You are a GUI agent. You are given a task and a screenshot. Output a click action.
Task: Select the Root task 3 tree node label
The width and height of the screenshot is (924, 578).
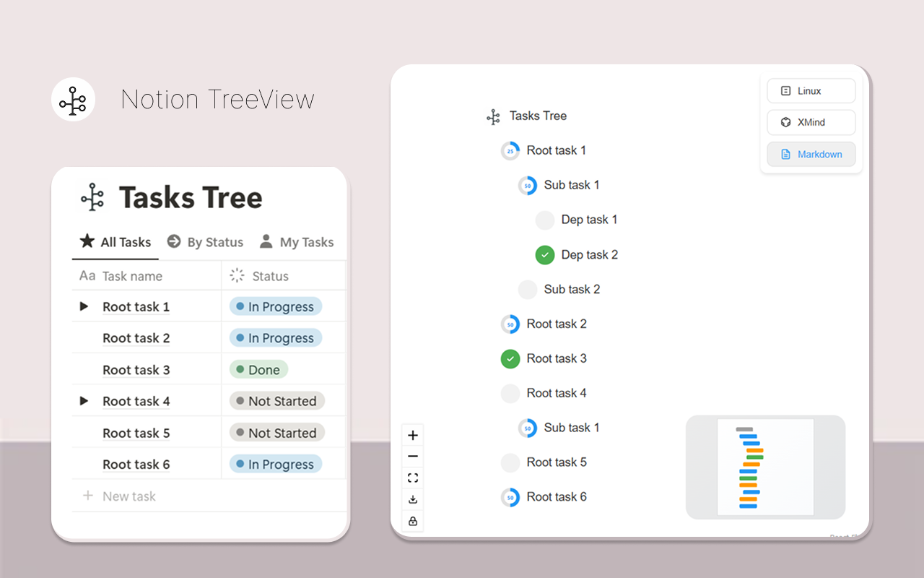557,358
